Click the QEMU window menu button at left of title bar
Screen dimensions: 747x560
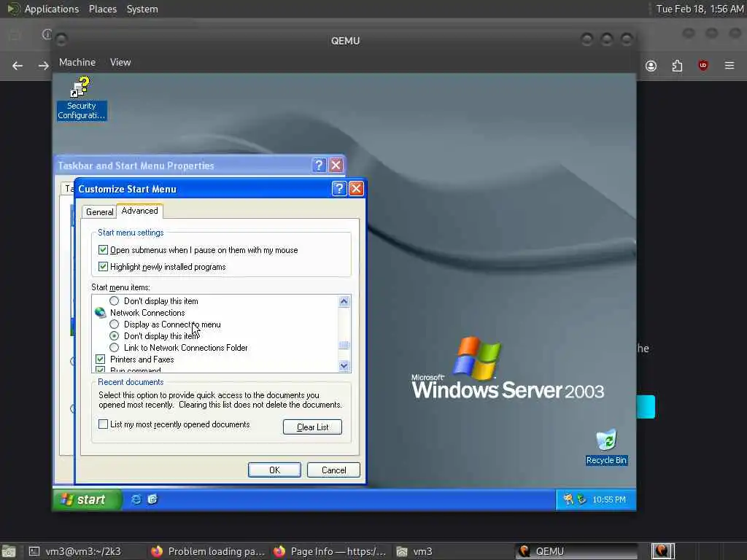62,39
